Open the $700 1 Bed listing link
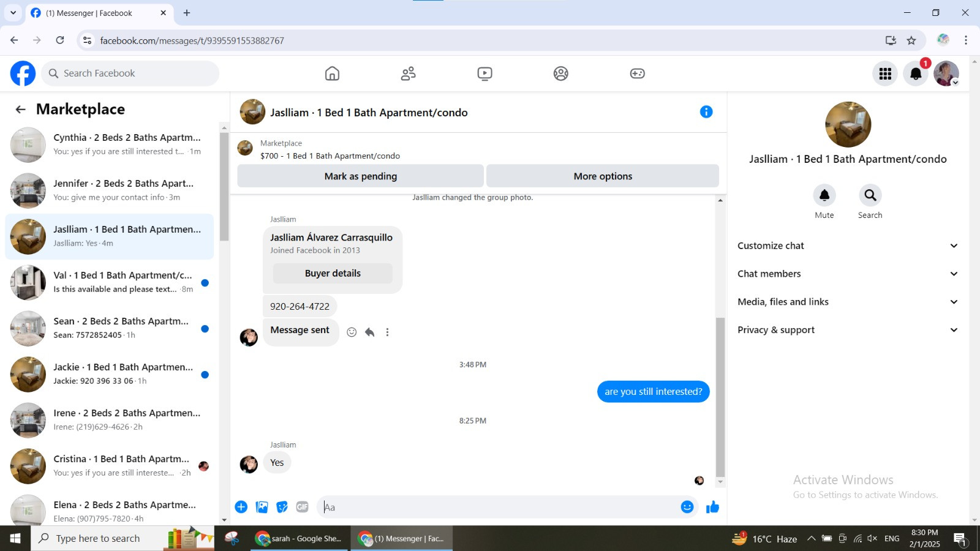The image size is (980, 551). point(330,156)
